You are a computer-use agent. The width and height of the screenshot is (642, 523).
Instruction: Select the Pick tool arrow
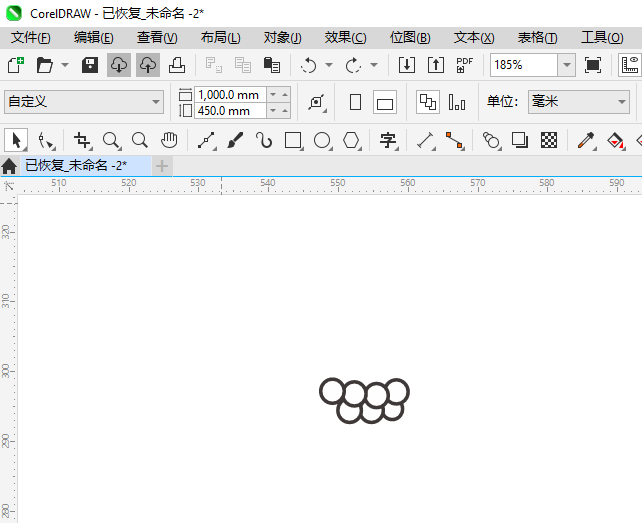tap(15, 140)
